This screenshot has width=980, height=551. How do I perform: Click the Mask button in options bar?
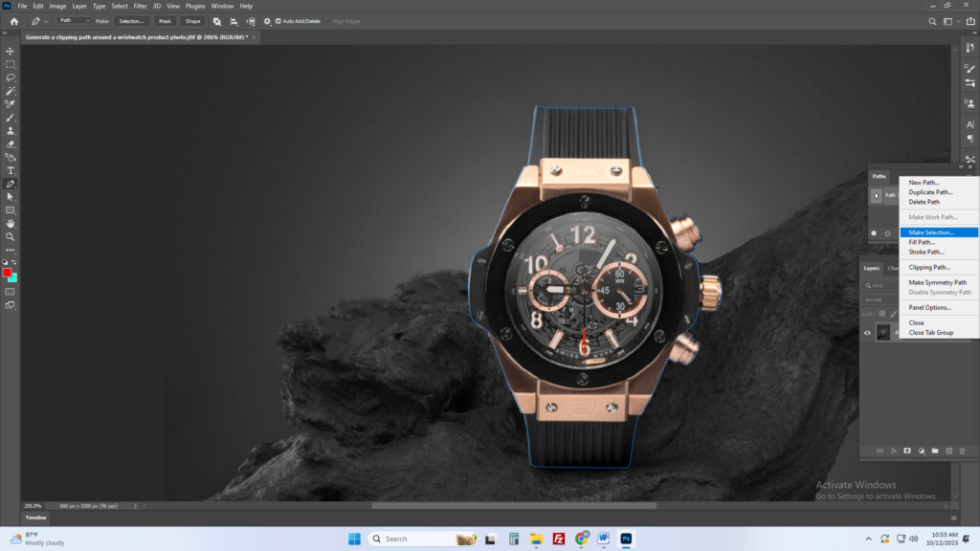pyautogui.click(x=166, y=21)
